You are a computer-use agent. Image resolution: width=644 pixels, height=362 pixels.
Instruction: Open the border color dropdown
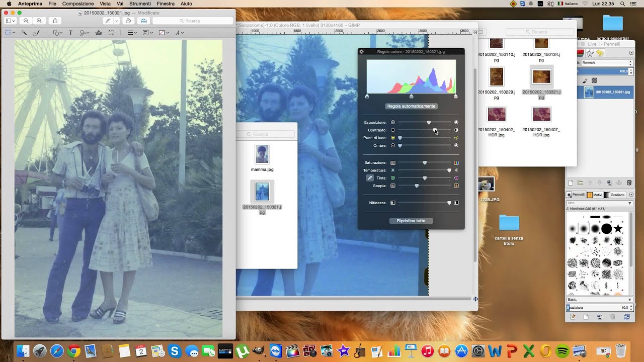[x=147, y=33]
